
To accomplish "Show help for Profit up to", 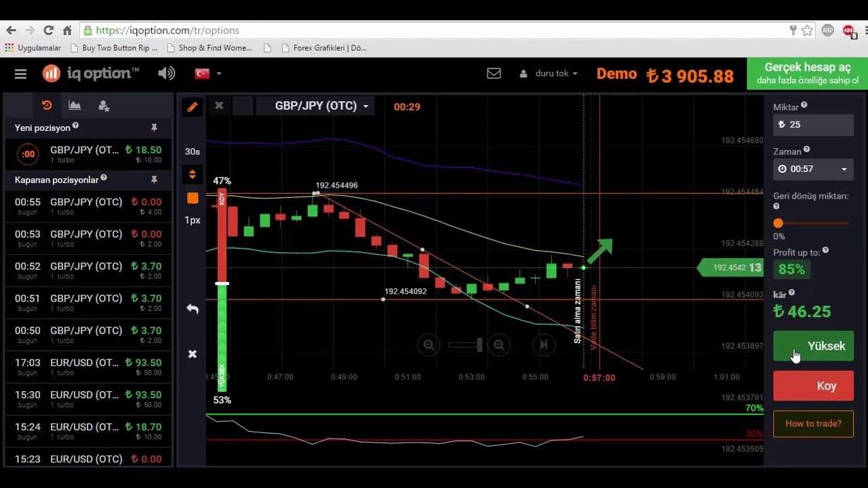I will click(x=825, y=251).
